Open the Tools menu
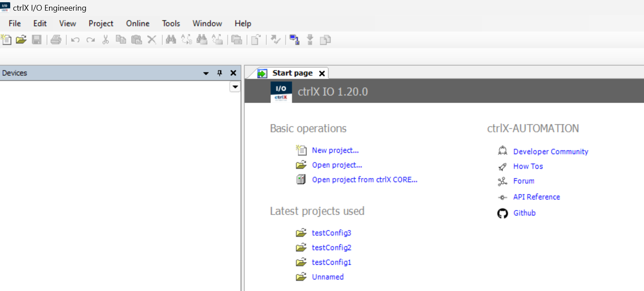 pyautogui.click(x=171, y=24)
